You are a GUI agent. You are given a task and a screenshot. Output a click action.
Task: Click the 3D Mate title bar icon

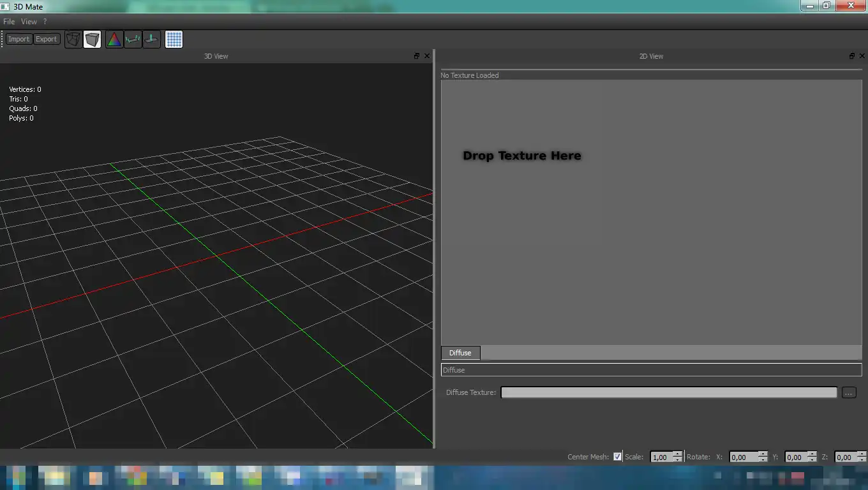[6, 6]
